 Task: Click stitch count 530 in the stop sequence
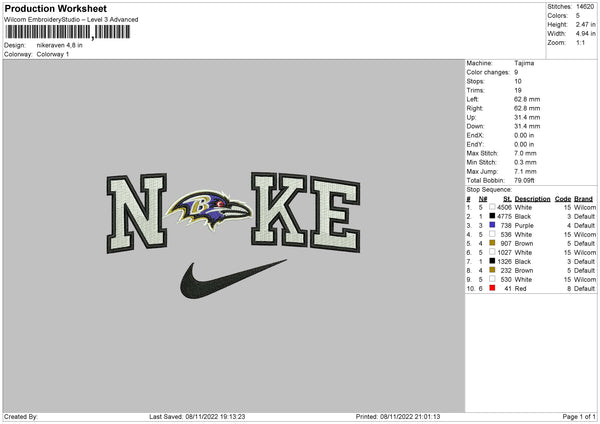(506, 280)
